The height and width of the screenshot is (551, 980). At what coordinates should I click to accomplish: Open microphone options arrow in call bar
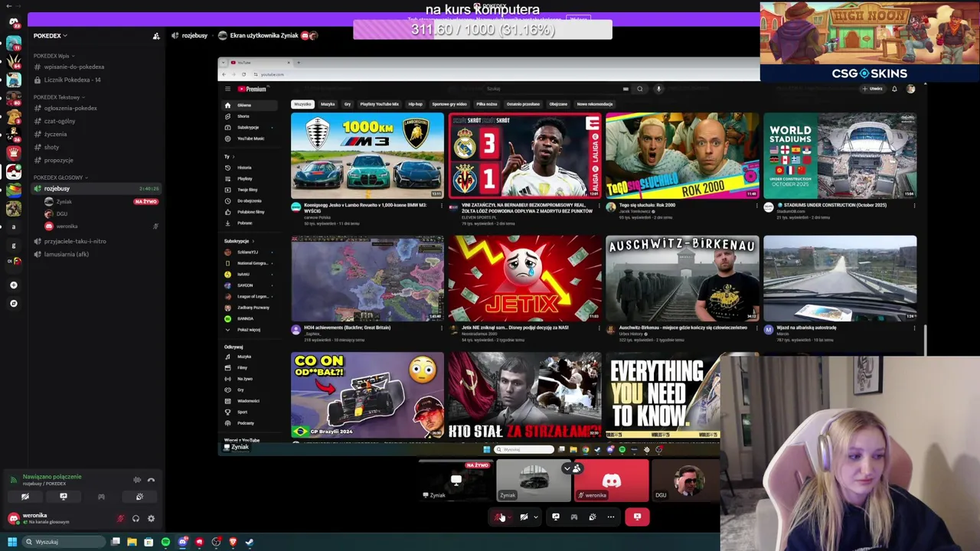510,517
